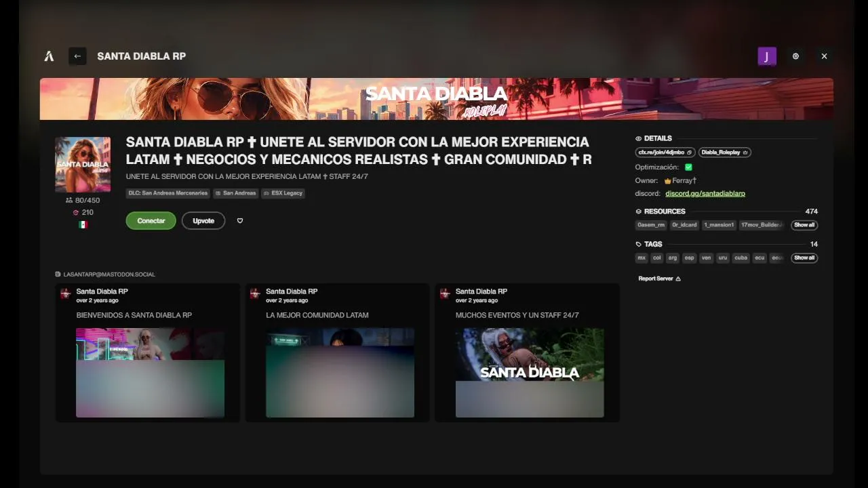The height and width of the screenshot is (488, 868).
Task: Open the LA MEJOR COMUNIDAD LATAM image
Action: click(x=340, y=373)
